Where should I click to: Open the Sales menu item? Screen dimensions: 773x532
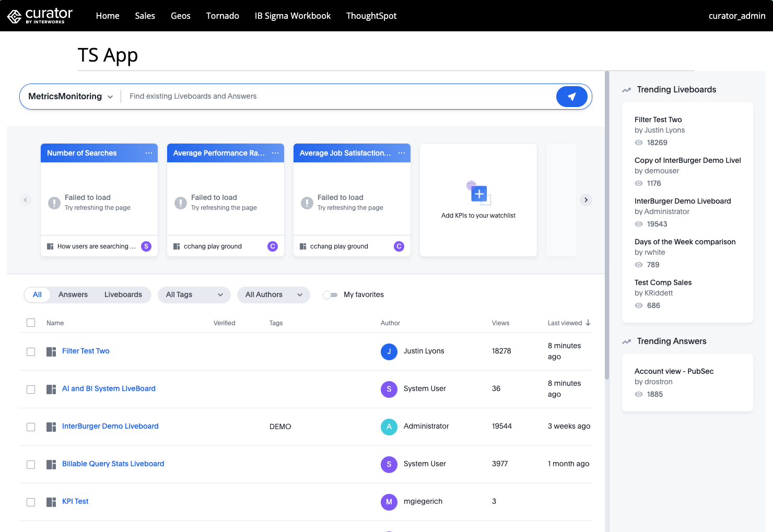(x=145, y=16)
